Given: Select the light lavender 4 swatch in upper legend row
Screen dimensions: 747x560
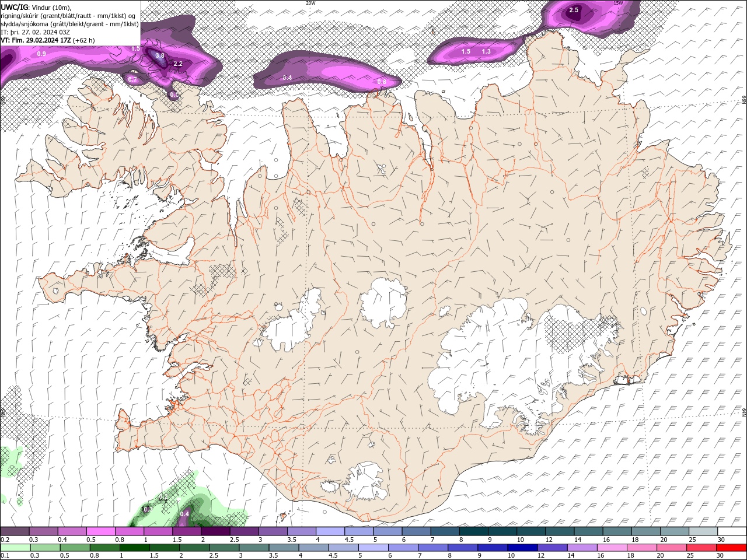Looking at the screenshot, I should coord(330,531).
